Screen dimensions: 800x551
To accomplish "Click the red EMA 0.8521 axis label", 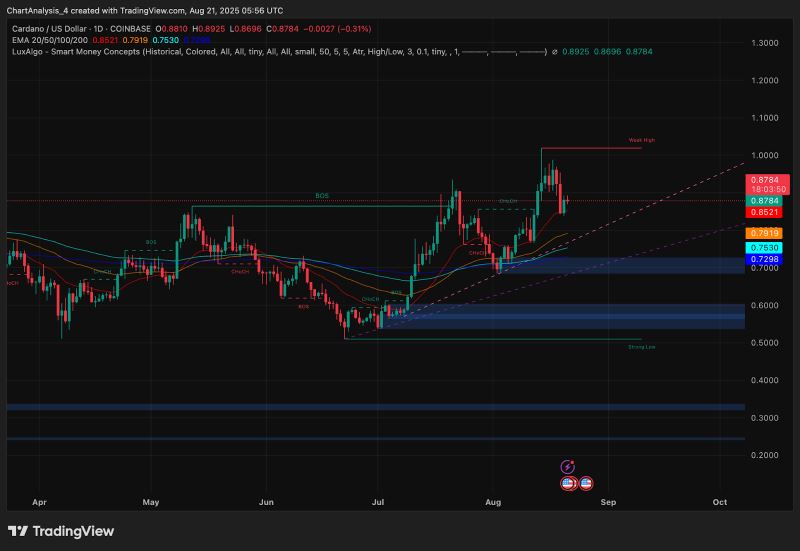I will (x=769, y=212).
